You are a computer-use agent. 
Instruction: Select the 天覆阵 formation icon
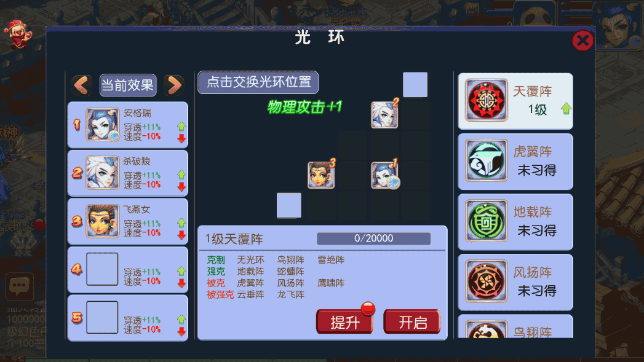point(487,100)
